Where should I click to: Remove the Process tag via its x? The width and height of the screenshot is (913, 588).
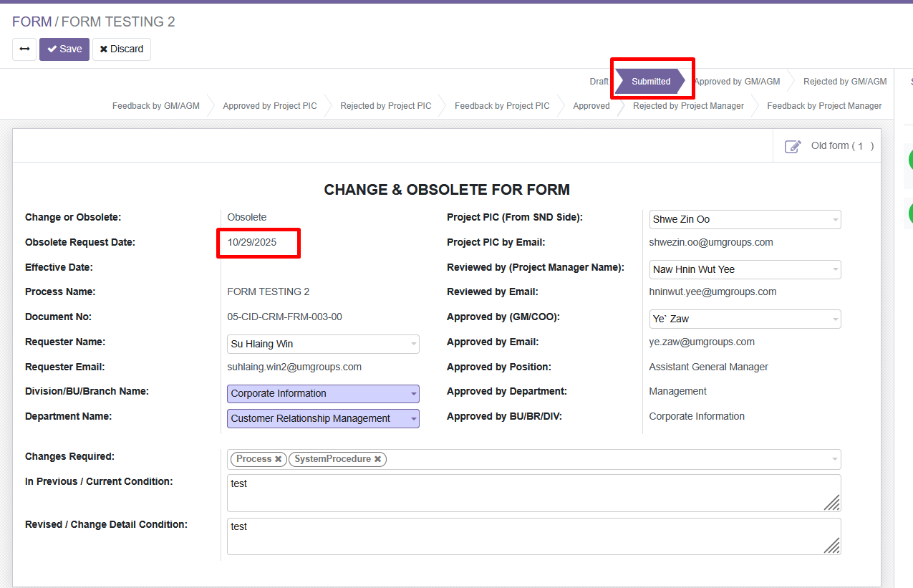tap(279, 459)
